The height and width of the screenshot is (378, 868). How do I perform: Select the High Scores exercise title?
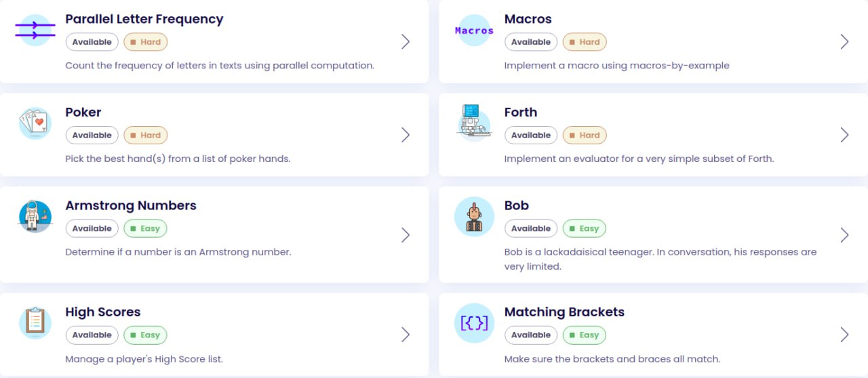pos(103,312)
